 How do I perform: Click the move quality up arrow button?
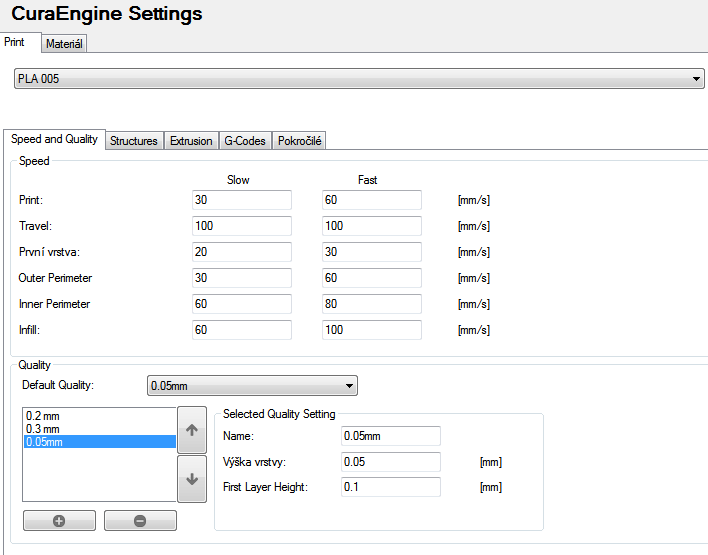pos(191,429)
